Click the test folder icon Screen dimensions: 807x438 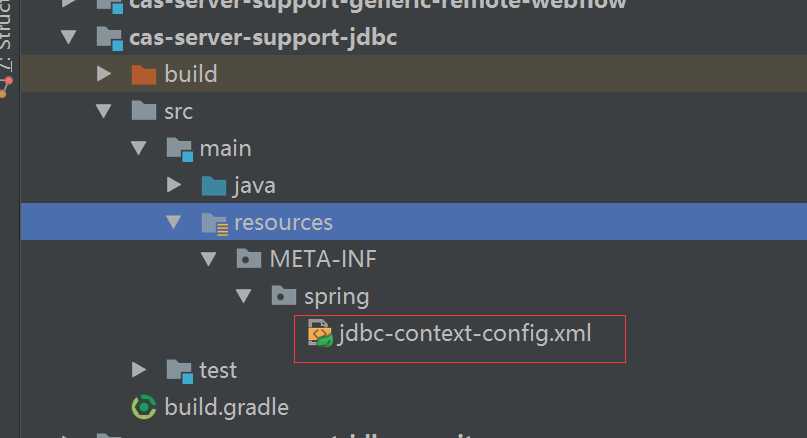tap(180, 371)
